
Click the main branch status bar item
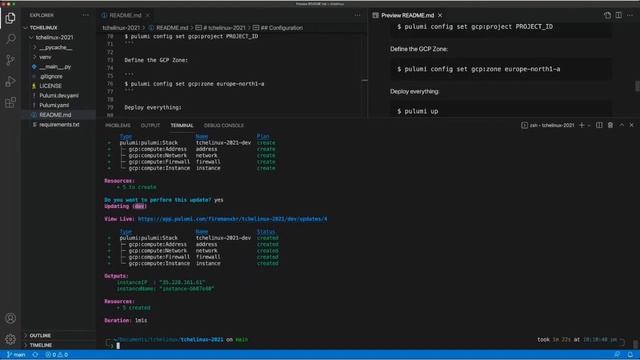16,355
